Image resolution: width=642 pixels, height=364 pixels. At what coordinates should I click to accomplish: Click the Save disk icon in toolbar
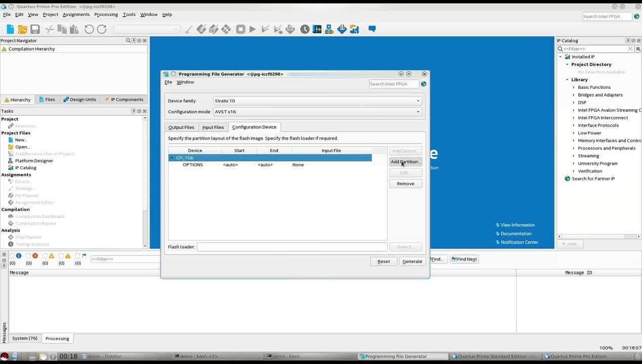click(35, 29)
